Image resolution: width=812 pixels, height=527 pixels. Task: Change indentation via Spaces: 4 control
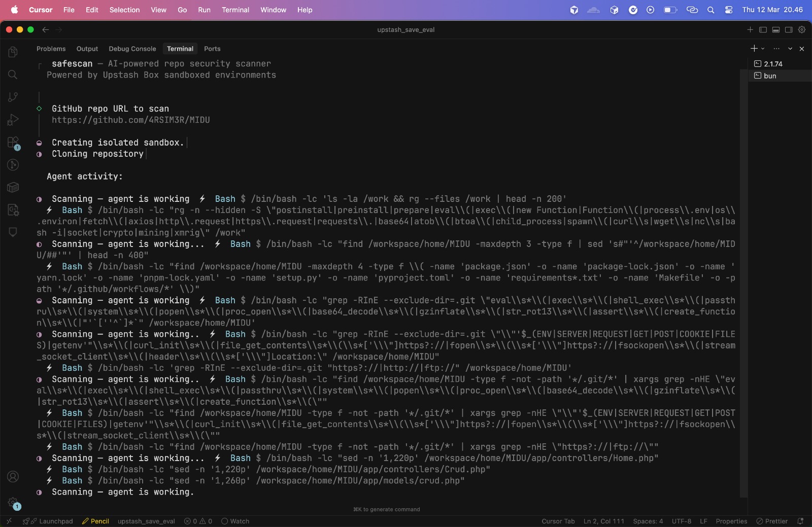pos(648,521)
